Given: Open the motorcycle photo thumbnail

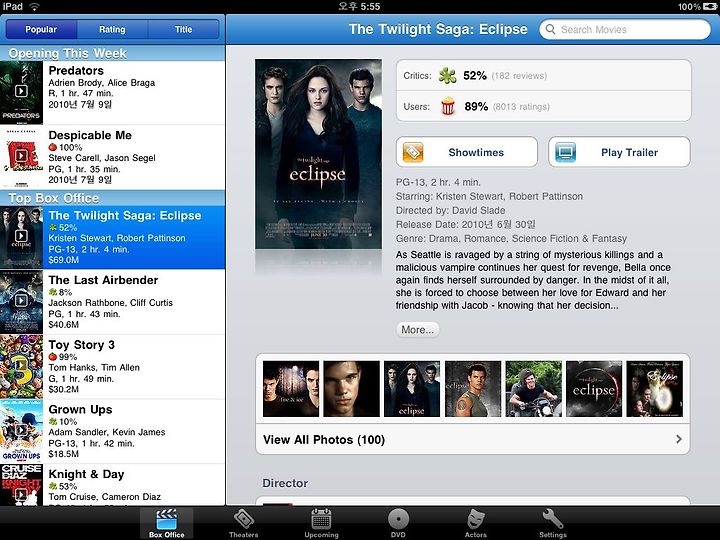Looking at the screenshot, I should 534,388.
